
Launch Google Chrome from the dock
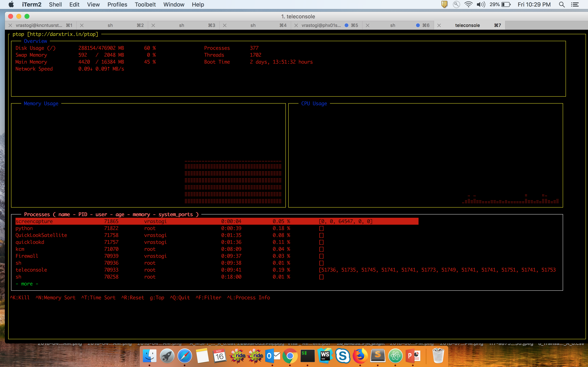pyautogui.click(x=290, y=356)
